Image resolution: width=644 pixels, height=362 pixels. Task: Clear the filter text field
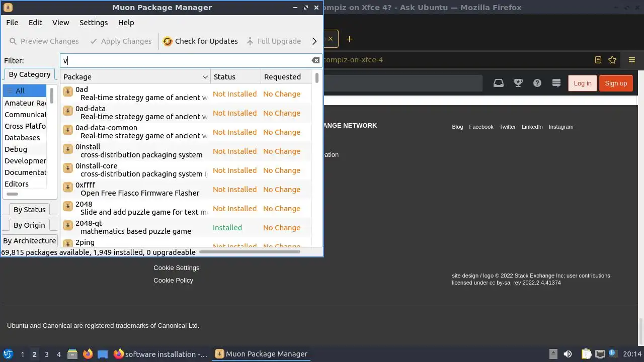tap(315, 60)
